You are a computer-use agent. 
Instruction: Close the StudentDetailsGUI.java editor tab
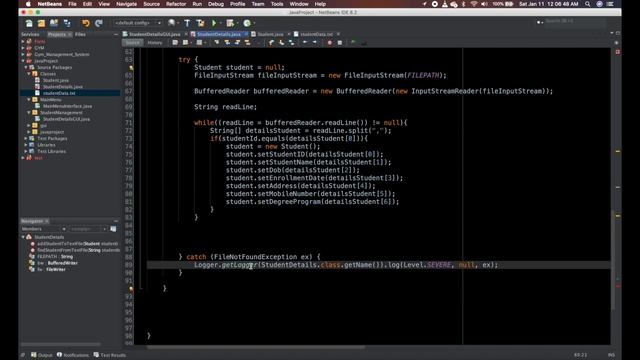coord(186,34)
